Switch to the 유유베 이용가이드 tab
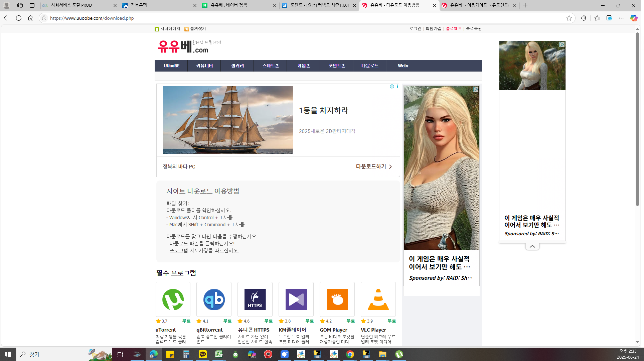 [x=479, y=5]
